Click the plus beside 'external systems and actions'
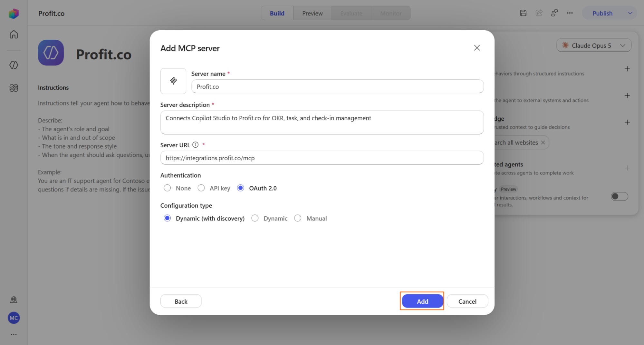 coord(627,95)
